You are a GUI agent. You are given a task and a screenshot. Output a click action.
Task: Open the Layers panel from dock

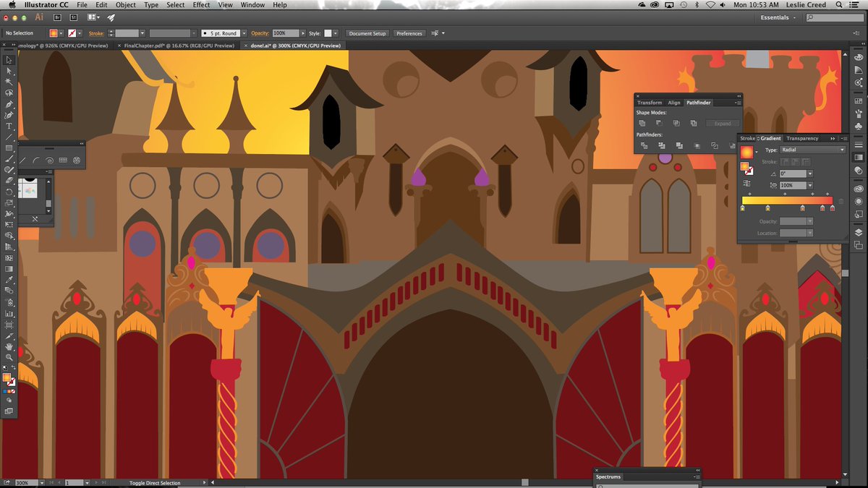[859, 232]
